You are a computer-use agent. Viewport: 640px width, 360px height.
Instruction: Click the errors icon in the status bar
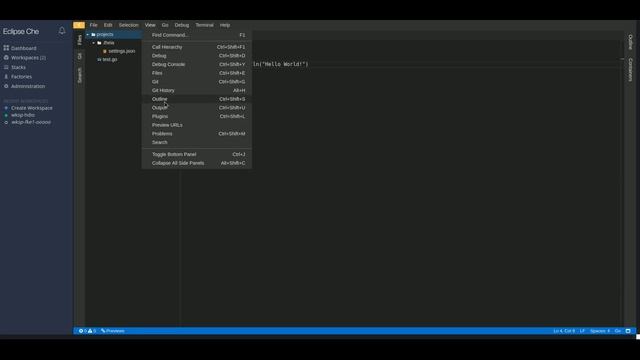point(81,331)
